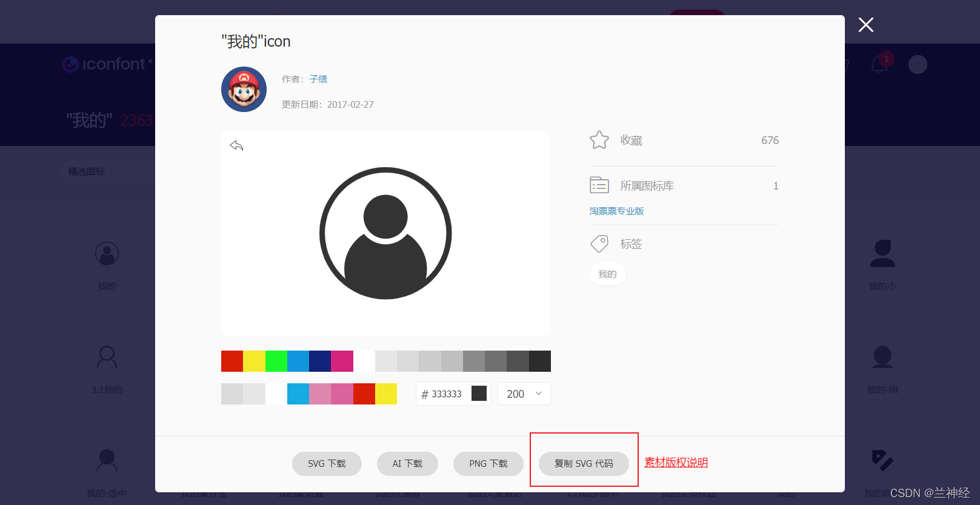Download icon via AI 下载 button
The image size is (980, 505).
(407, 464)
